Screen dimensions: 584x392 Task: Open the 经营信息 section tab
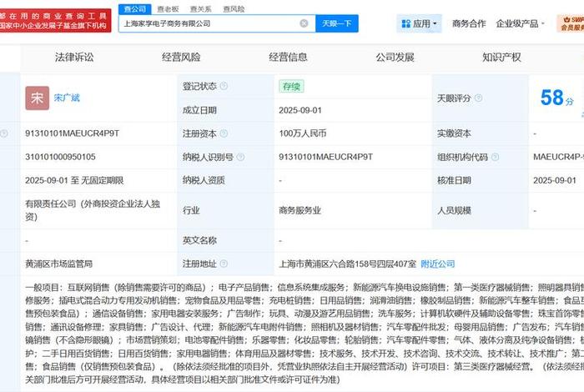[288, 57]
